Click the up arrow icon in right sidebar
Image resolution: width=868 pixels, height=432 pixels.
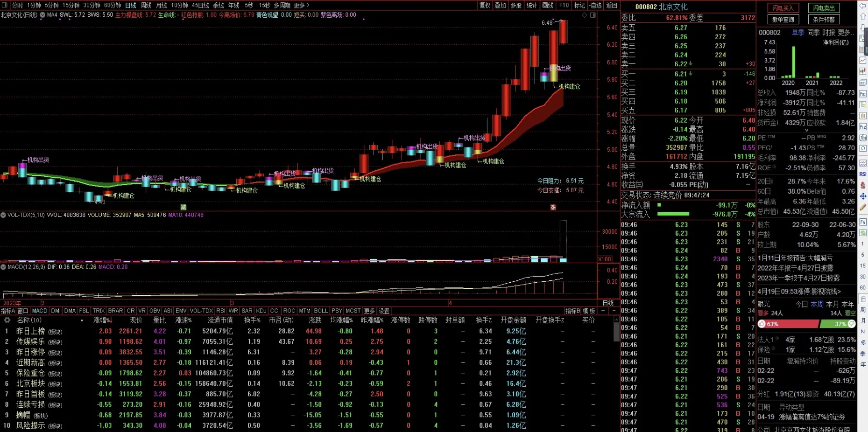tap(863, 16)
